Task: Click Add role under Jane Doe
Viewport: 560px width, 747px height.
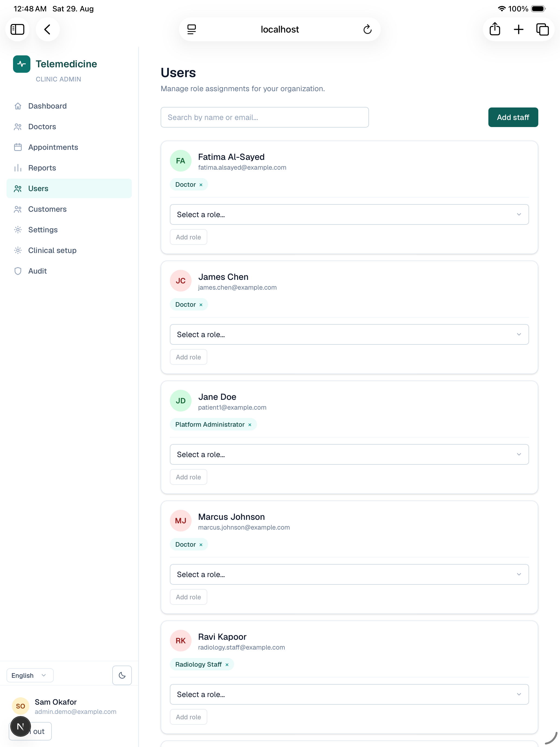Action: click(x=188, y=477)
